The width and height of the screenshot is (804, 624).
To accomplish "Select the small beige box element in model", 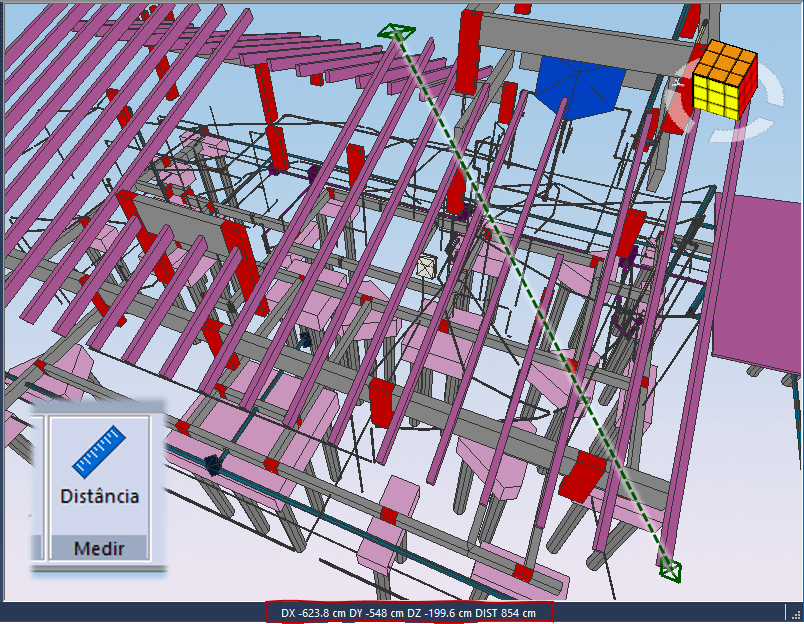I will (427, 267).
